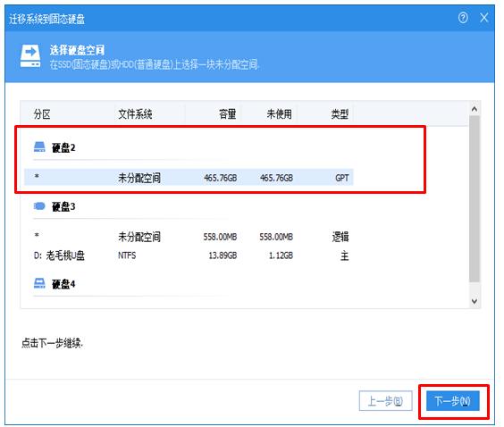Select the 硬盘2 disk icon

coord(39,147)
